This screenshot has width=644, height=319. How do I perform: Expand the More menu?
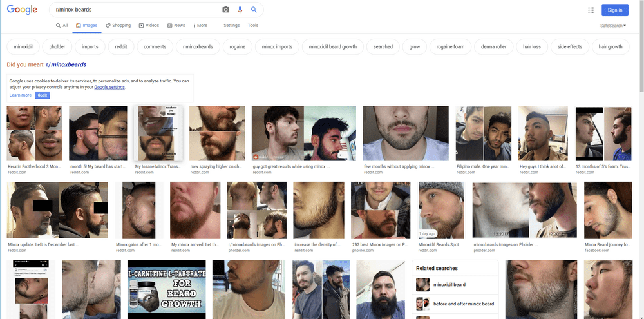point(200,26)
